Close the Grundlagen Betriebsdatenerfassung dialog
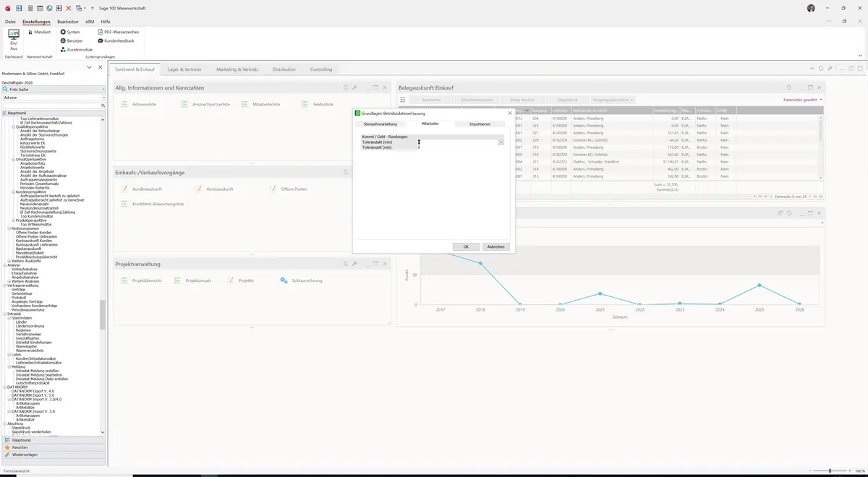Image resolution: width=868 pixels, height=477 pixels. (510, 113)
